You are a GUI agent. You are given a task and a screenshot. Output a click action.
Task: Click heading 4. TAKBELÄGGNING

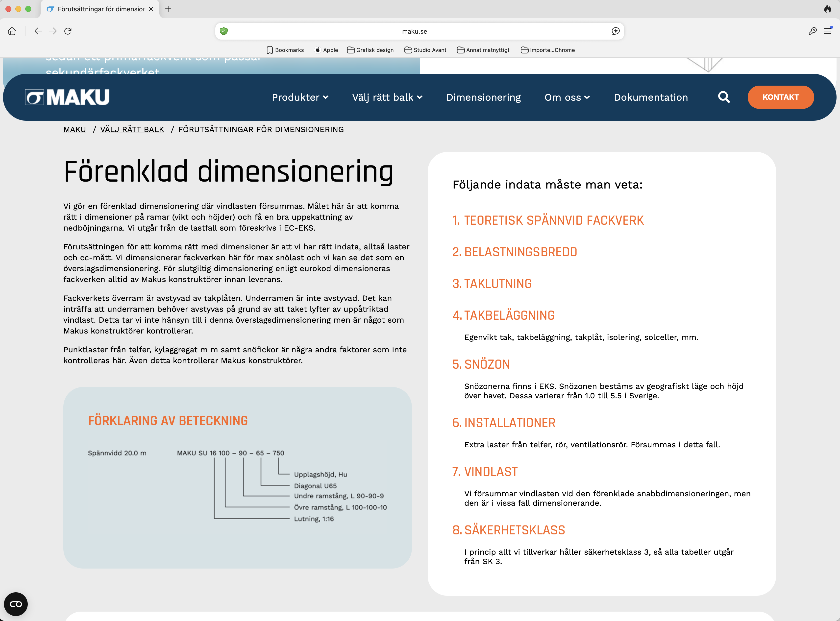click(503, 315)
